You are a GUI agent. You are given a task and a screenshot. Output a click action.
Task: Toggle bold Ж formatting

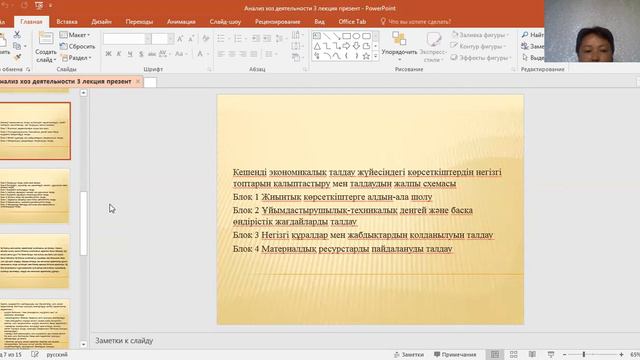click(109, 54)
